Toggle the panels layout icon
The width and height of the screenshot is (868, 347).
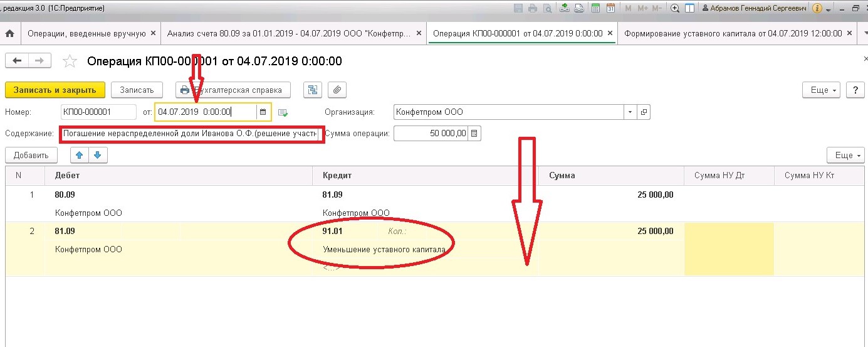[689, 8]
